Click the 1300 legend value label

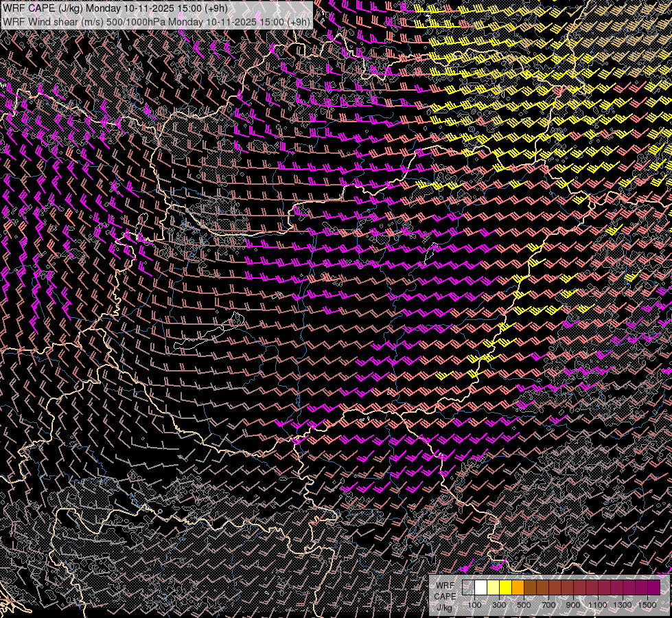pyautogui.click(x=623, y=605)
